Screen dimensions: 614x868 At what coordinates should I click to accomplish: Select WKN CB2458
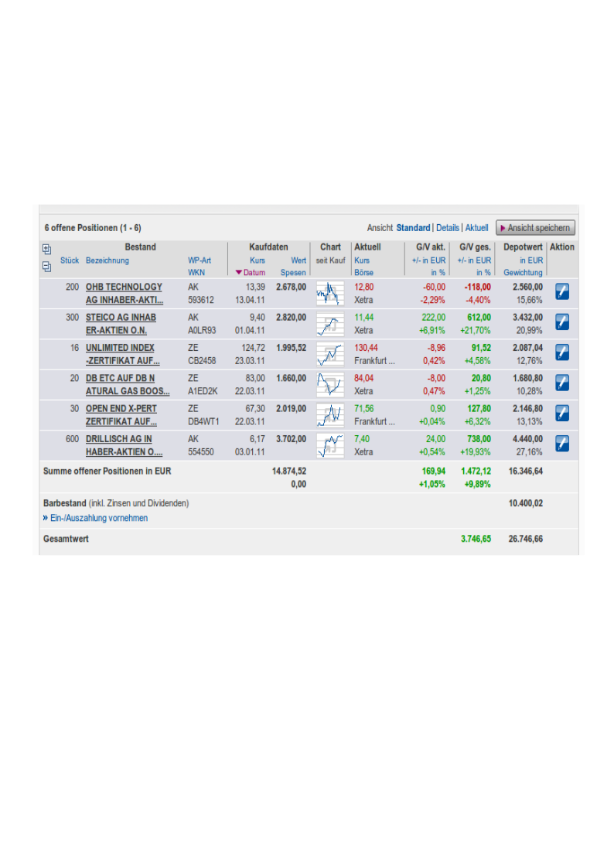[x=202, y=361]
